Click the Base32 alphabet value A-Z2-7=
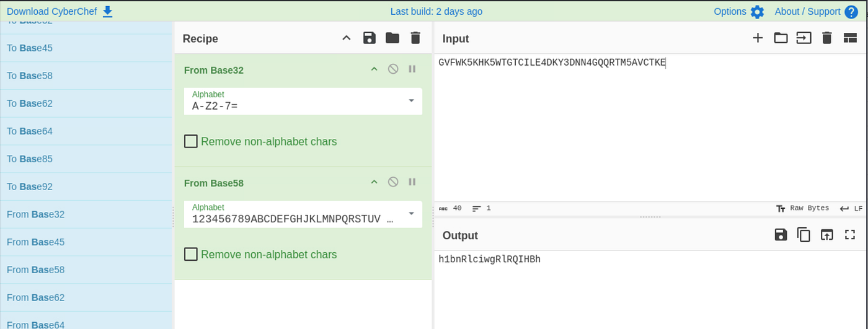Image resolution: width=868 pixels, height=329 pixels. pyautogui.click(x=215, y=106)
